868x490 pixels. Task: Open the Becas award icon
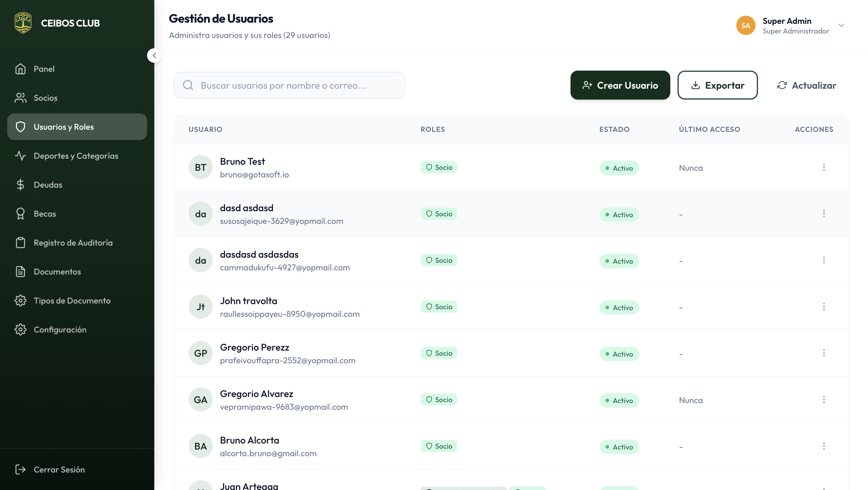tap(20, 214)
